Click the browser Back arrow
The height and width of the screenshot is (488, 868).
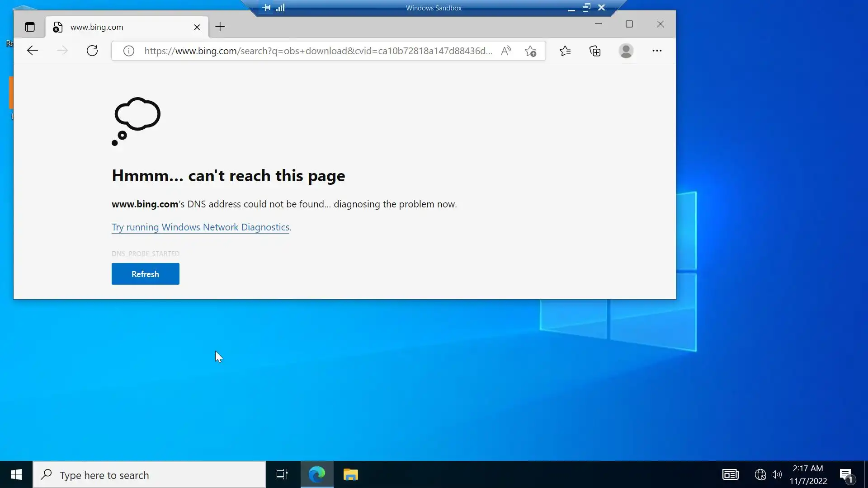(32, 51)
